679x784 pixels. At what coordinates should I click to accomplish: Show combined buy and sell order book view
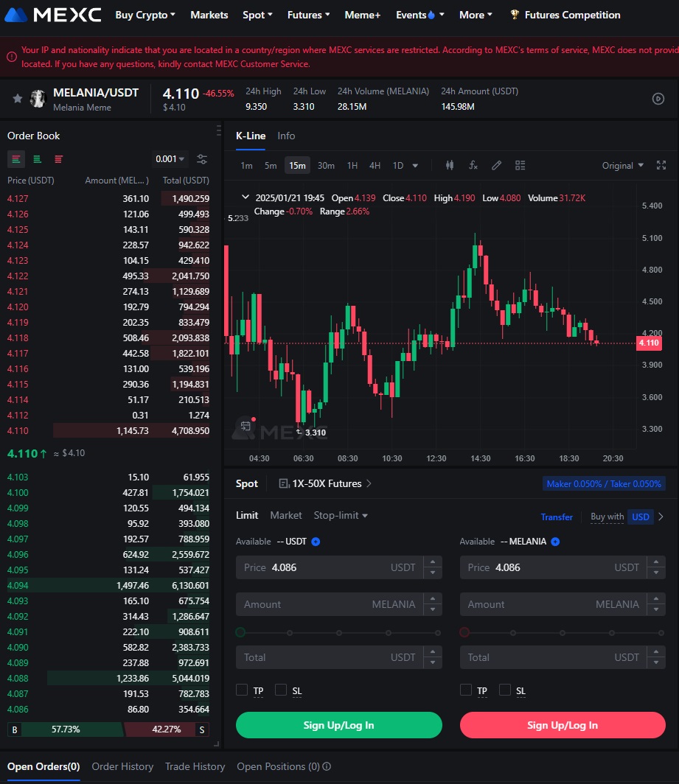tap(16, 159)
